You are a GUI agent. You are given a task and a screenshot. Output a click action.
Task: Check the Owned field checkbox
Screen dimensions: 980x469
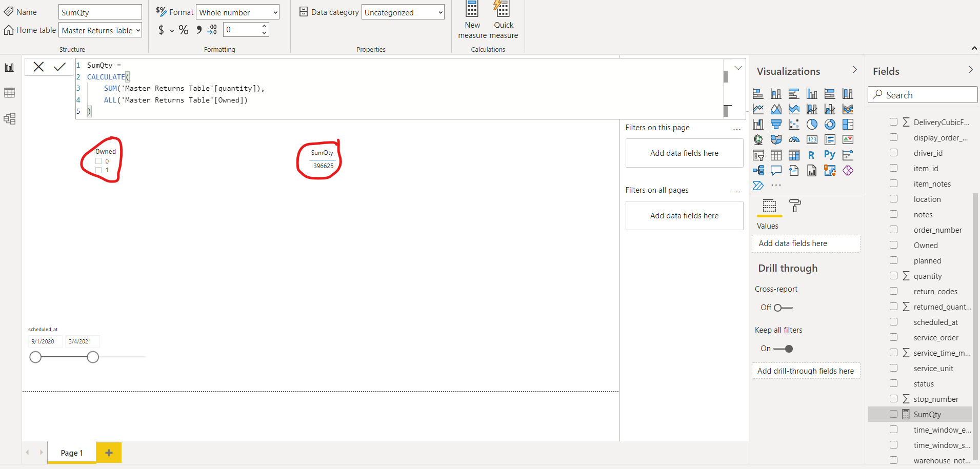(893, 245)
